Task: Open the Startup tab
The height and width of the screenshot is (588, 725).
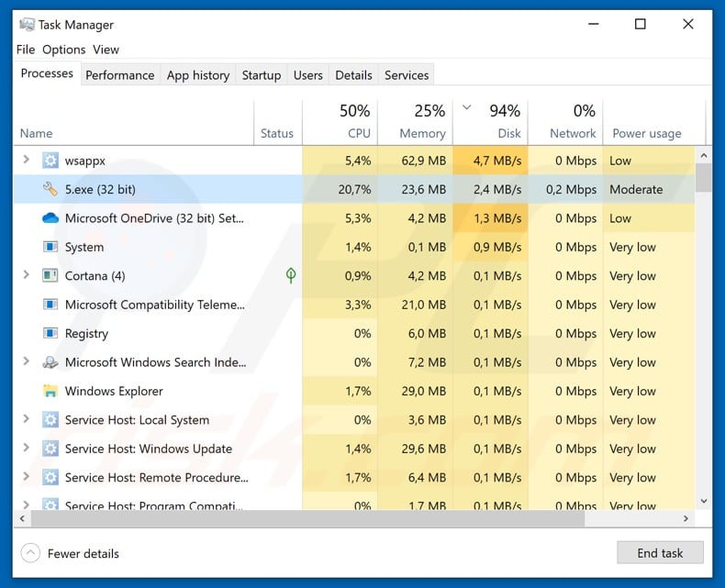Action: (x=262, y=75)
